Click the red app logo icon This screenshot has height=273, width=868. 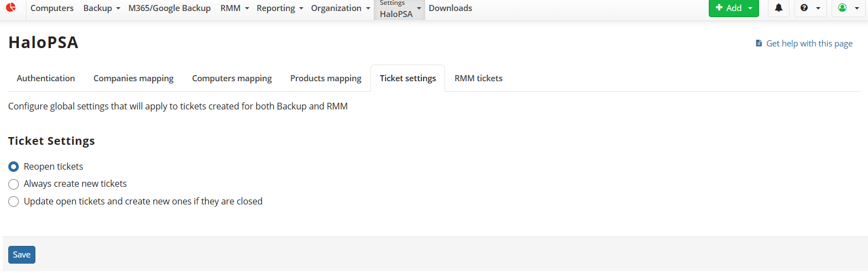11,7
